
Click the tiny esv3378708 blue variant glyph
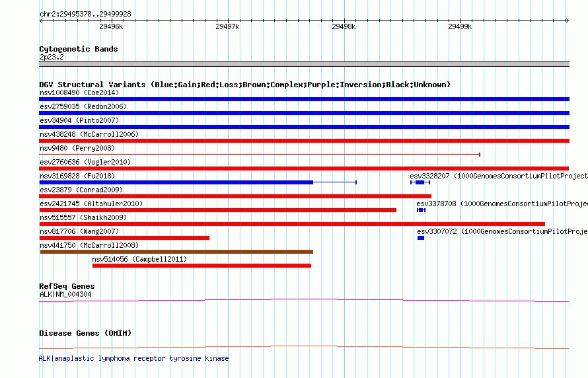coord(421,210)
